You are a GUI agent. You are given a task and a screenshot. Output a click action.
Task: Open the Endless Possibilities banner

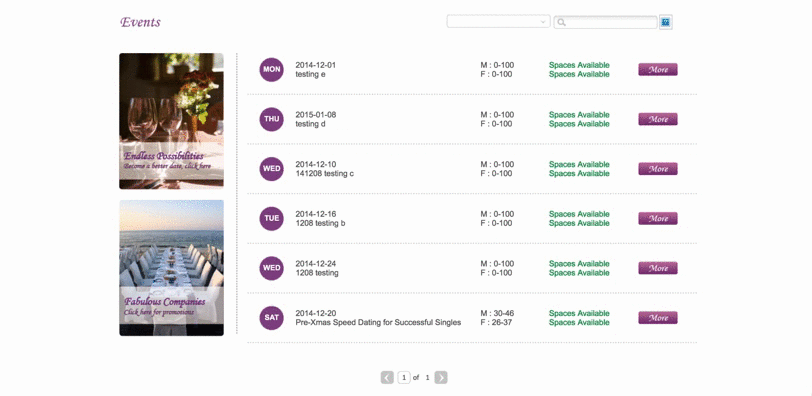(171, 121)
